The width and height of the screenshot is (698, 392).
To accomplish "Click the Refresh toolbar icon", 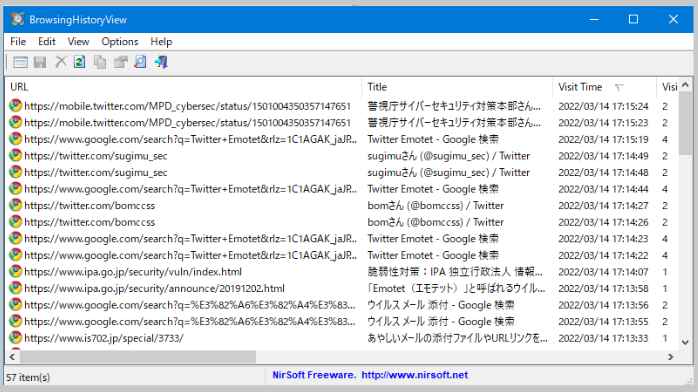I will click(80, 62).
